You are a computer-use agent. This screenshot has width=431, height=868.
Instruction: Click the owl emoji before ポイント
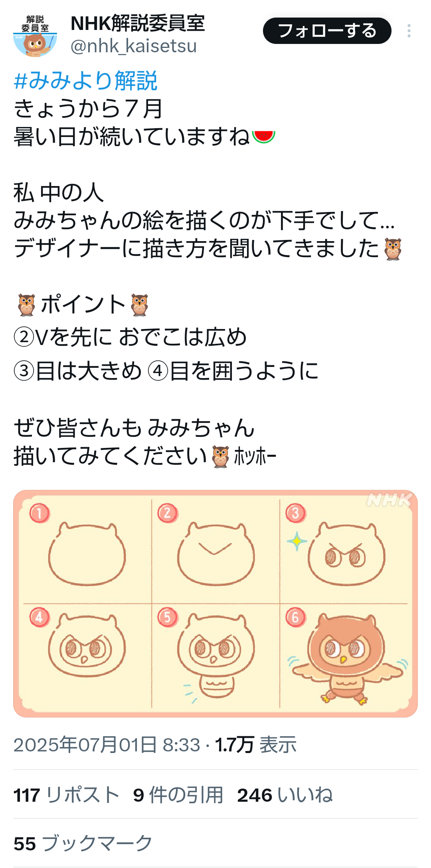(26, 305)
